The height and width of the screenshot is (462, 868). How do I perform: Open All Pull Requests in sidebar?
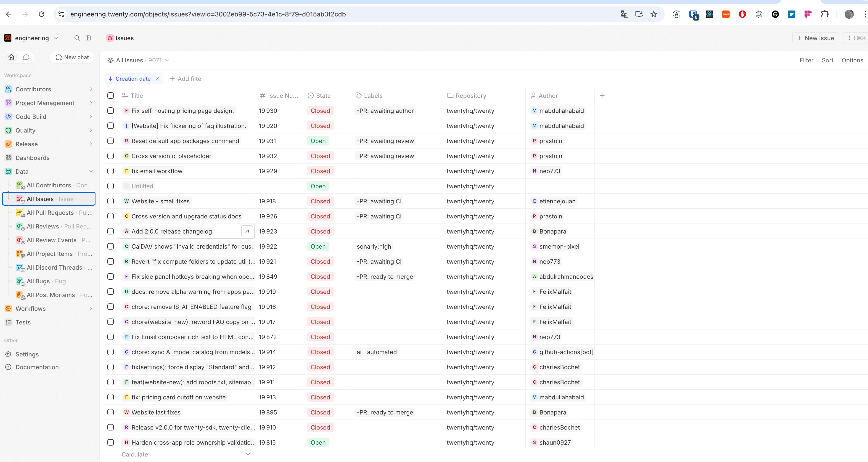50,213
